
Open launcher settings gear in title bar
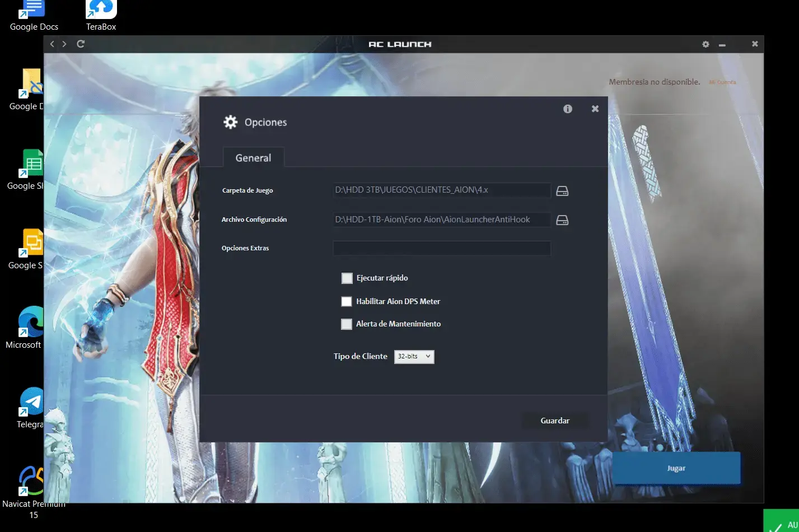pyautogui.click(x=705, y=44)
